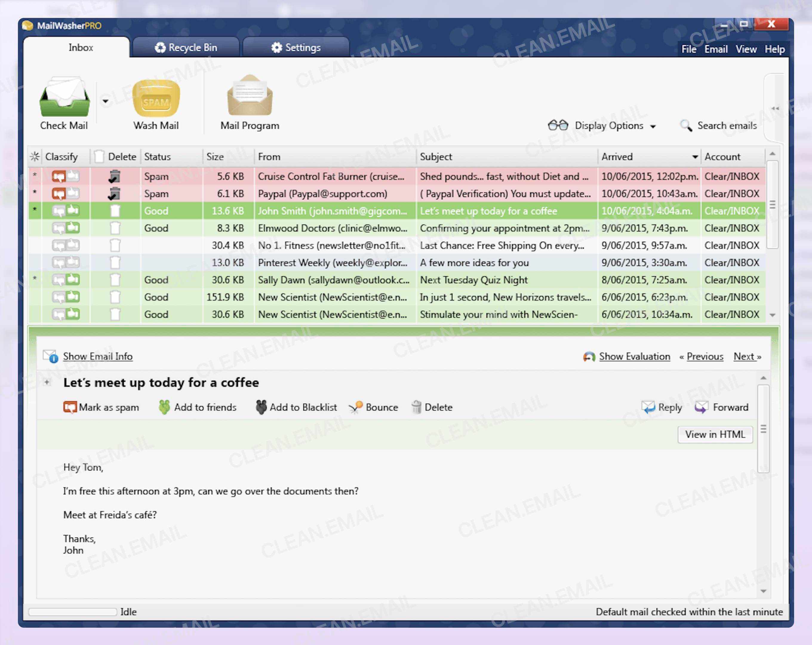
Task: Open the View menu
Action: coord(746,49)
